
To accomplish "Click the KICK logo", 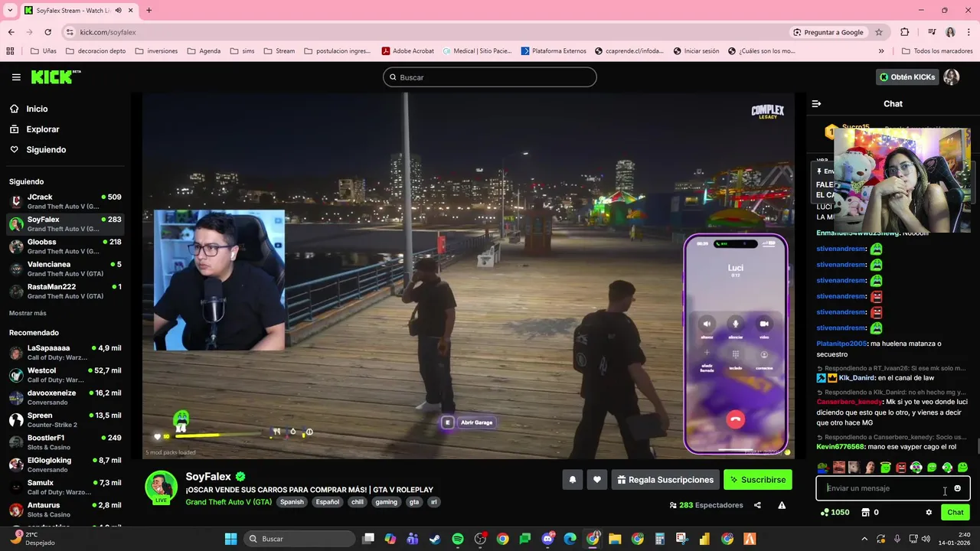I will tap(56, 77).
